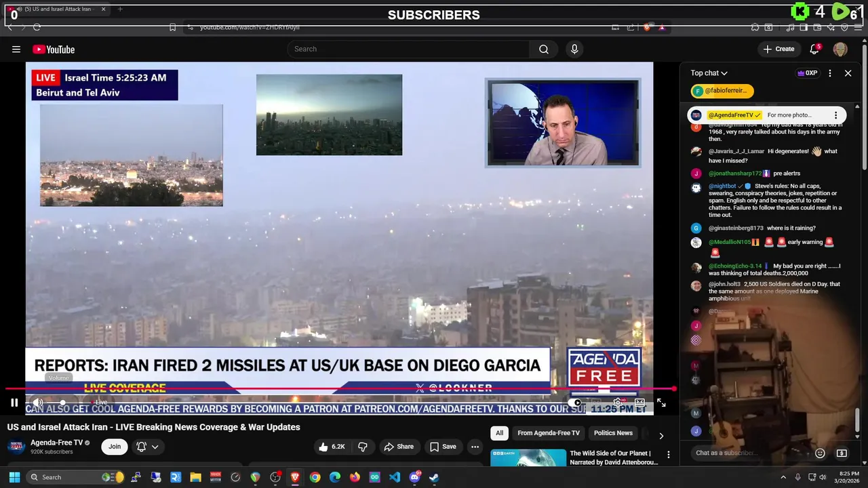Viewport: 868px width, 488px height.
Task: Click the Agenda-Free TV channel avatar
Action: coord(17,446)
